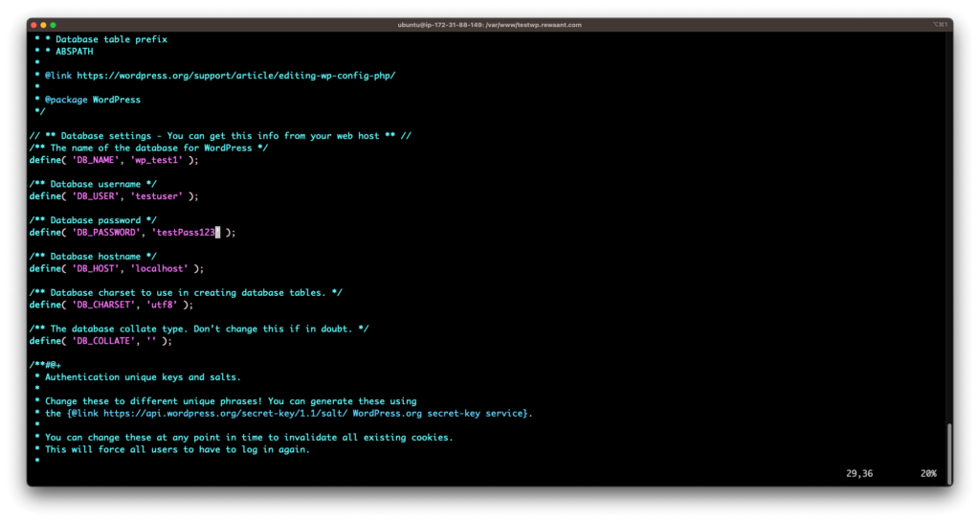The height and width of the screenshot is (522, 980).
Task: Click 'The name of the database' comment
Action: pos(148,148)
